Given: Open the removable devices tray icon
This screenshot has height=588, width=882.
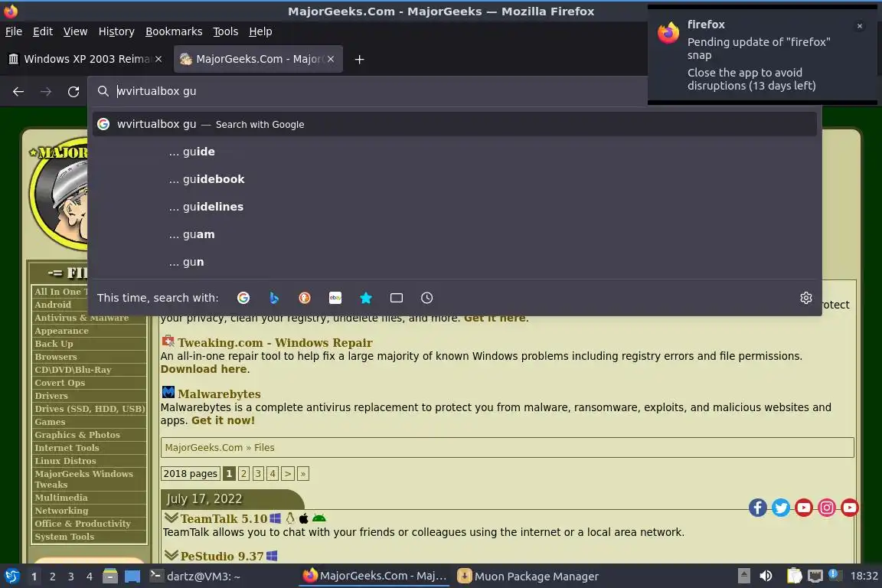Looking at the screenshot, I should (743, 576).
